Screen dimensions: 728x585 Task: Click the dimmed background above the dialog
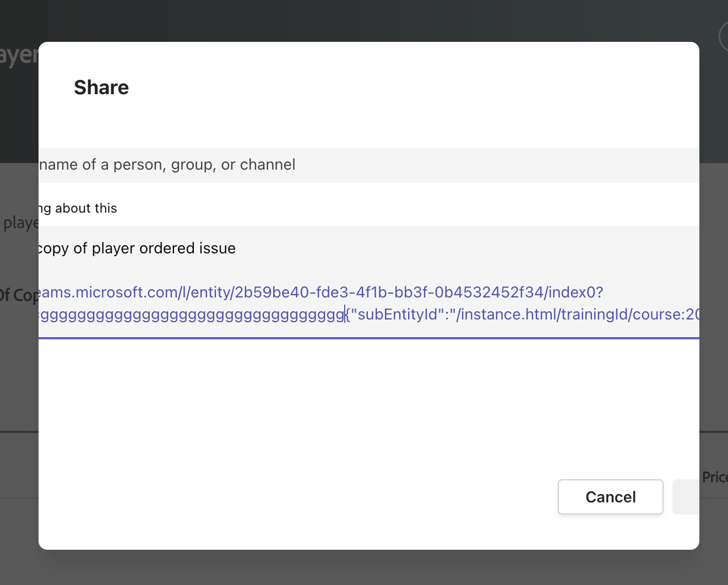tap(363, 19)
